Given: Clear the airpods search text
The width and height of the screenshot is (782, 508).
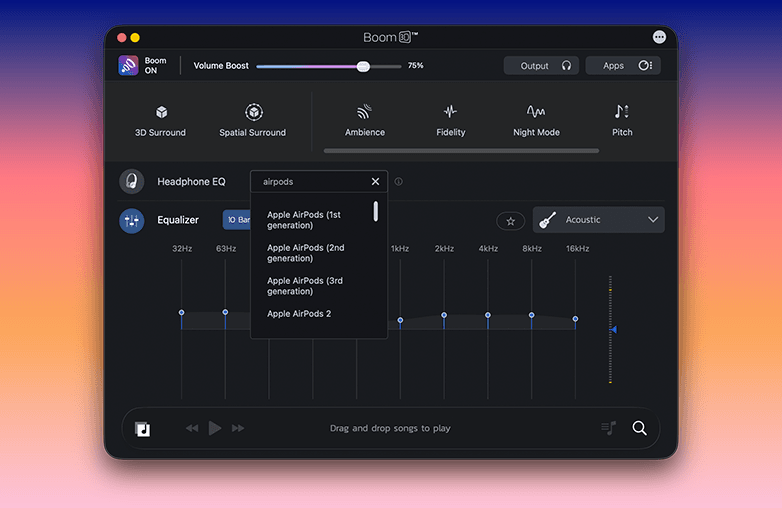Looking at the screenshot, I should (376, 181).
